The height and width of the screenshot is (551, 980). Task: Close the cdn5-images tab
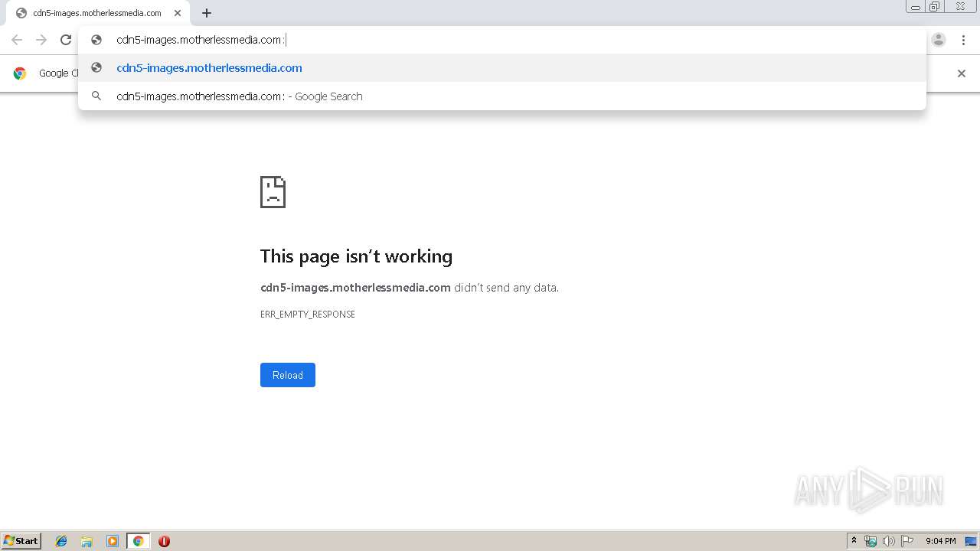[x=178, y=13]
